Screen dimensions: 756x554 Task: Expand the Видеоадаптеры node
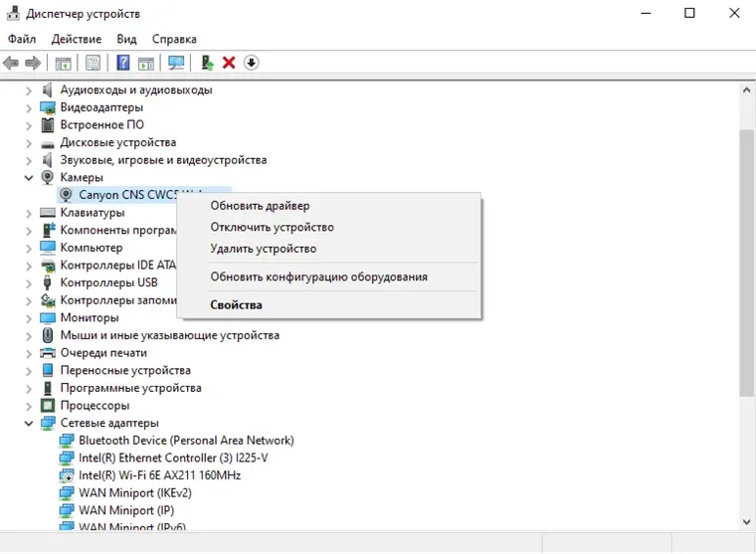pos(29,107)
